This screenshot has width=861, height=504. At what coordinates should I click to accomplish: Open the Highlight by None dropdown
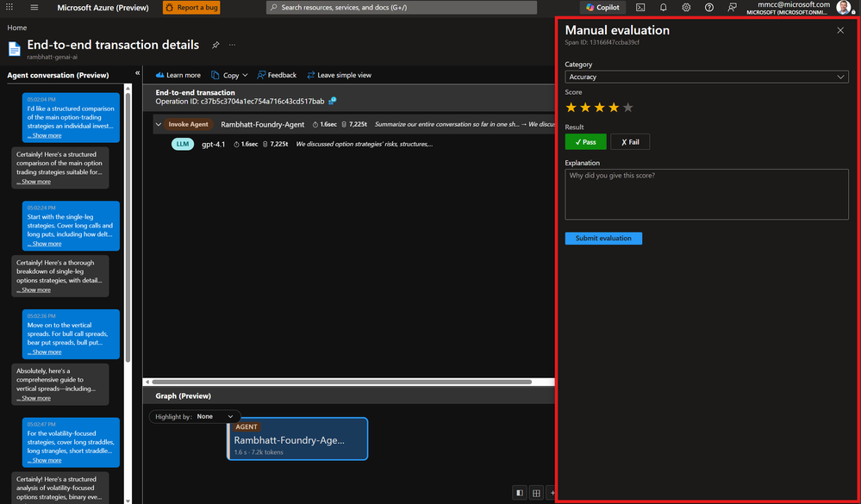(x=195, y=417)
